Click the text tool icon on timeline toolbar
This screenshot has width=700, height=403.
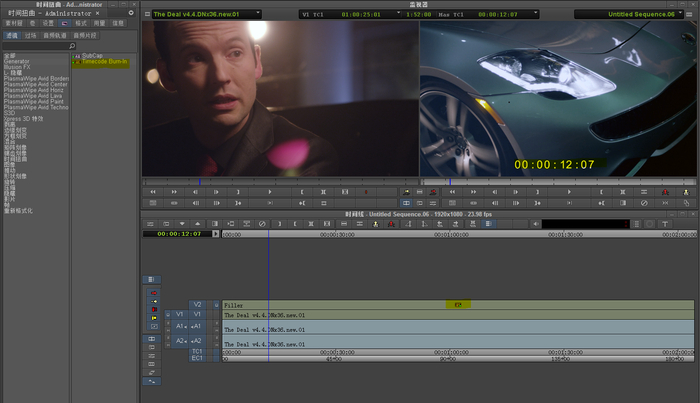click(665, 223)
